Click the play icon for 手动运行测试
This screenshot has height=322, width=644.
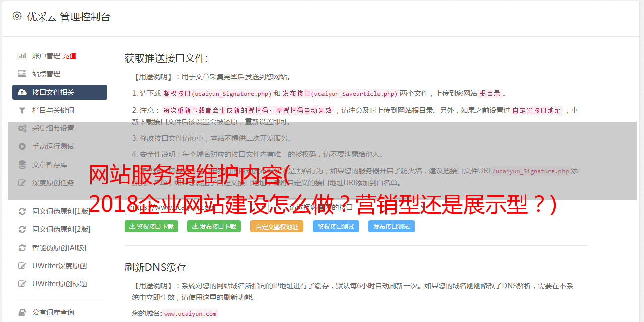point(22,146)
